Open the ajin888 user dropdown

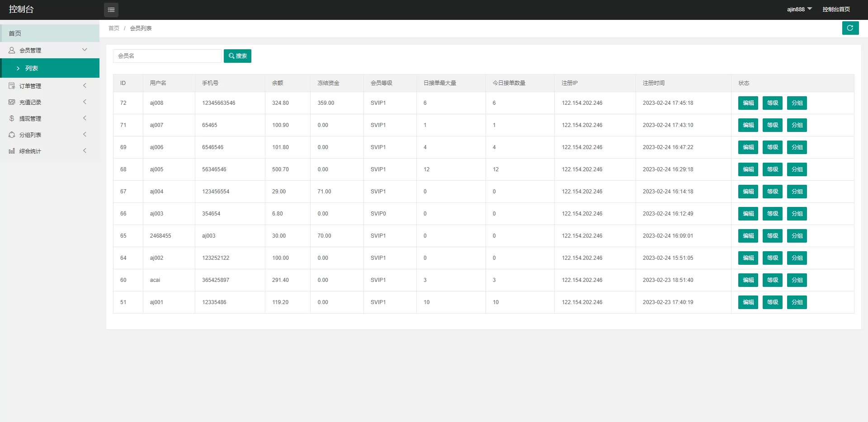tap(799, 9)
